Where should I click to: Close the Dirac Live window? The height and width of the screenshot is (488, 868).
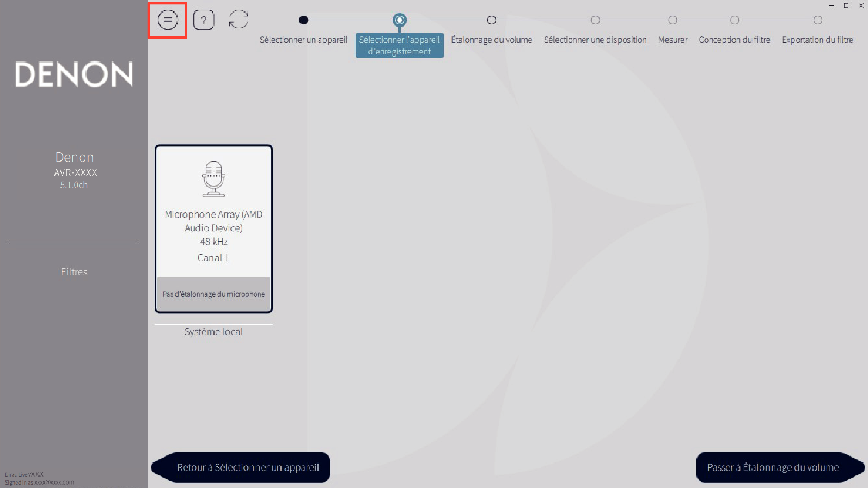tap(861, 5)
